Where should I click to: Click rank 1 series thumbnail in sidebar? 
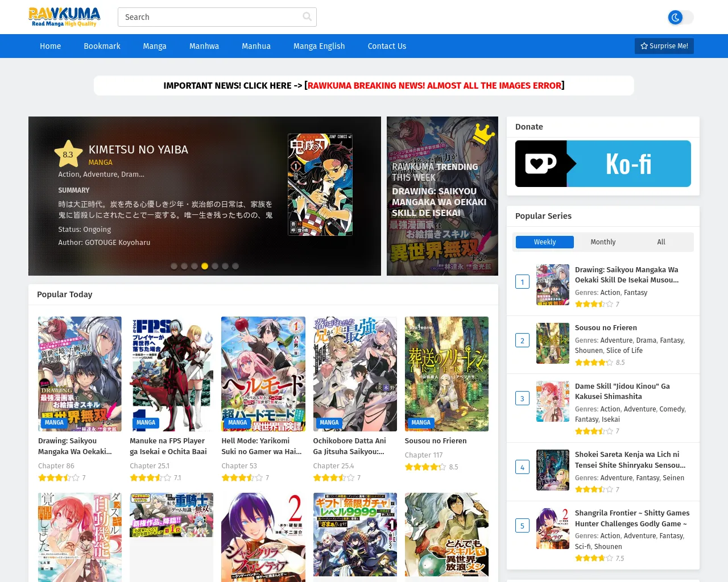point(553,285)
